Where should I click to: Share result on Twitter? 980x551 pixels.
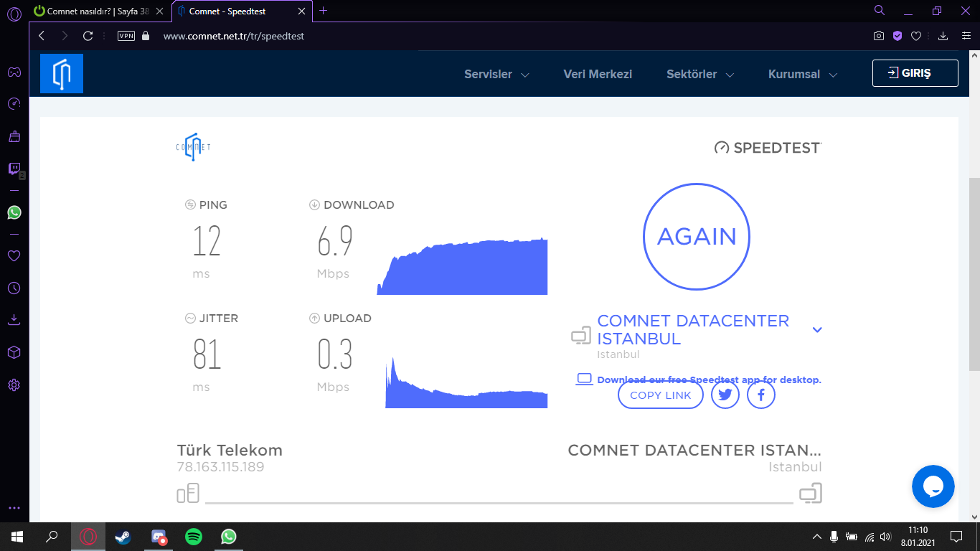(725, 395)
